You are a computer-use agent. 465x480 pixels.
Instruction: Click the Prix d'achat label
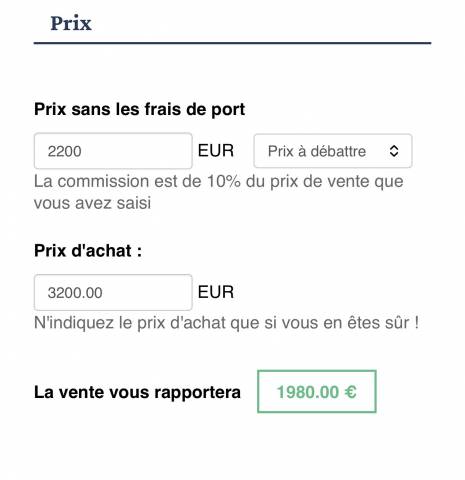coord(88,251)
